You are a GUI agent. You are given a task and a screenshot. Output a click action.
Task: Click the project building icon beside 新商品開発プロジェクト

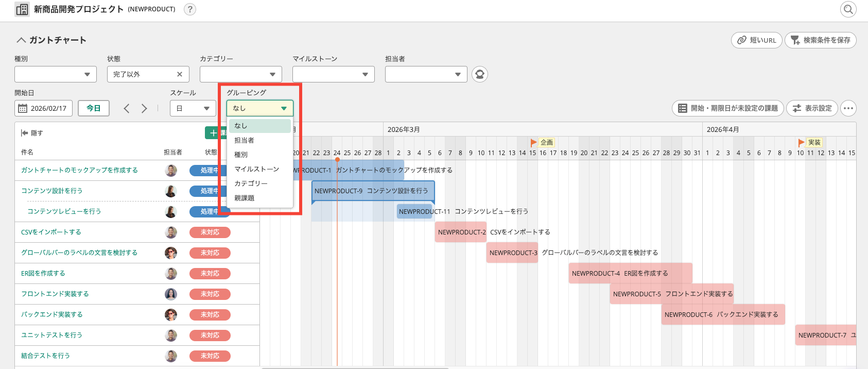coord(22,9)
